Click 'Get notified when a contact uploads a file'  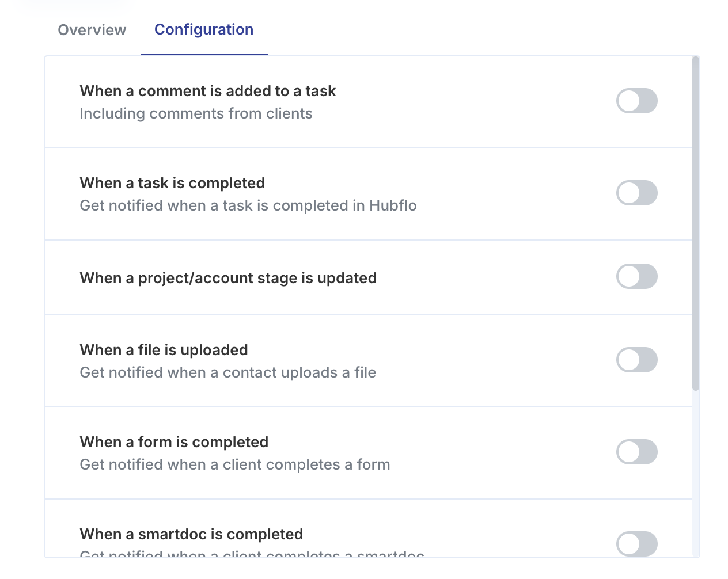pos(228,372)
